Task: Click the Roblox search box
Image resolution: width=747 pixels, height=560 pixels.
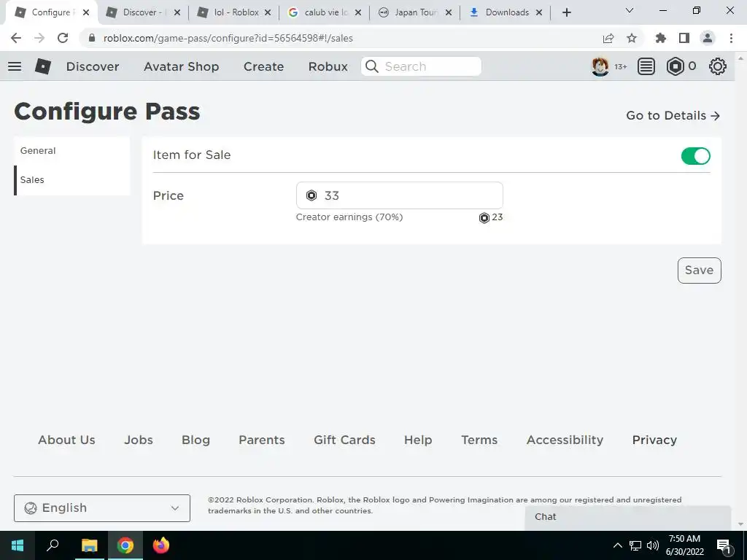Action: (x=421, y=66)
